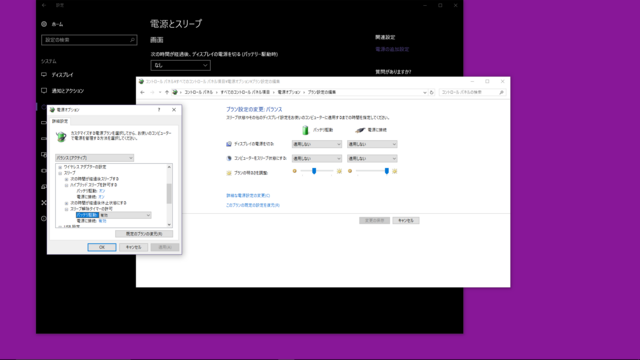Viewport: 640px width, 360px height.
Task: Open recent locations dropdown in Control Panel
Action: 160,92
